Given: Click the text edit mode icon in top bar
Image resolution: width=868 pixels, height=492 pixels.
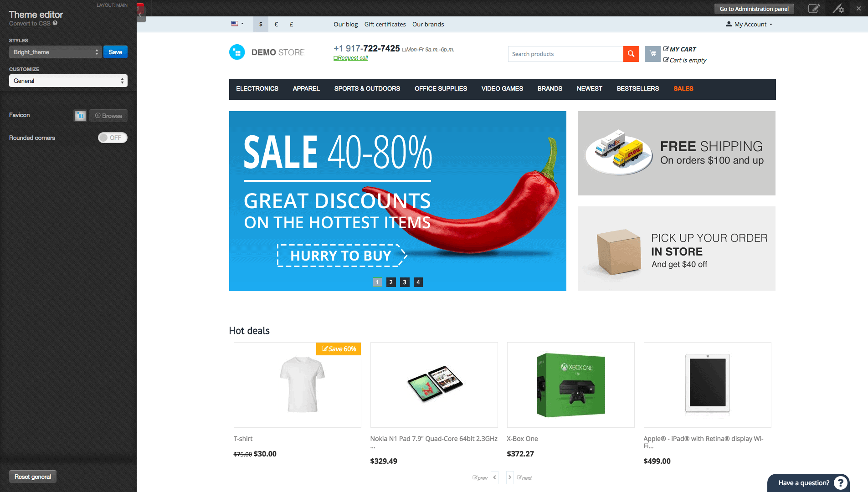Looking at the screenshot, I should pos(814,9).
